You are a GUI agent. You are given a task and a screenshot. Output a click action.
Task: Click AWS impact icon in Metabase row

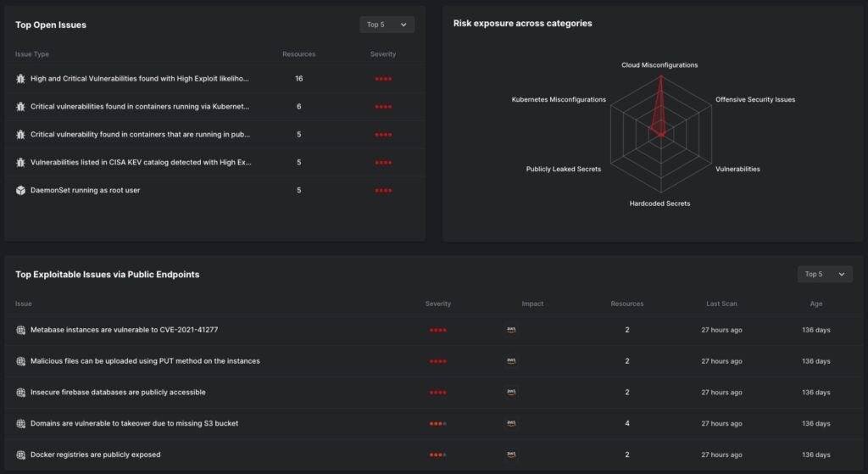511,330
